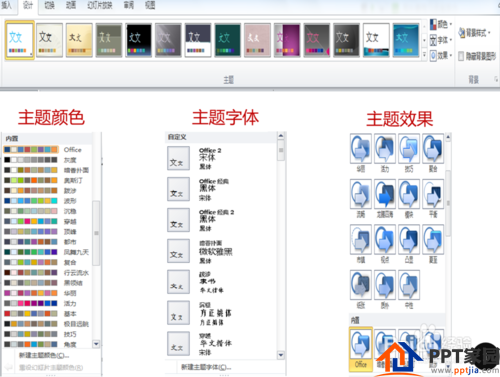Viewport: 500px width, 377px height.
Task: Select the 视点 theme effect icon
Action: [385, 244]
